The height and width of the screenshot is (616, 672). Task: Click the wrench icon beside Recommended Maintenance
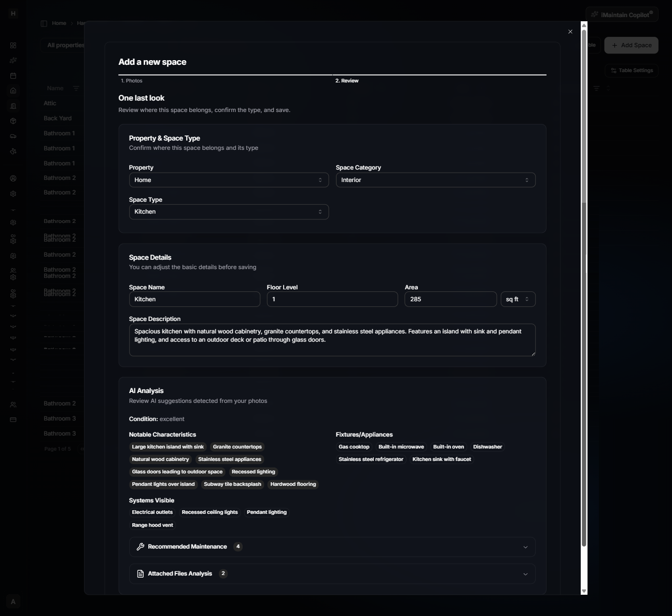point(139,547)
